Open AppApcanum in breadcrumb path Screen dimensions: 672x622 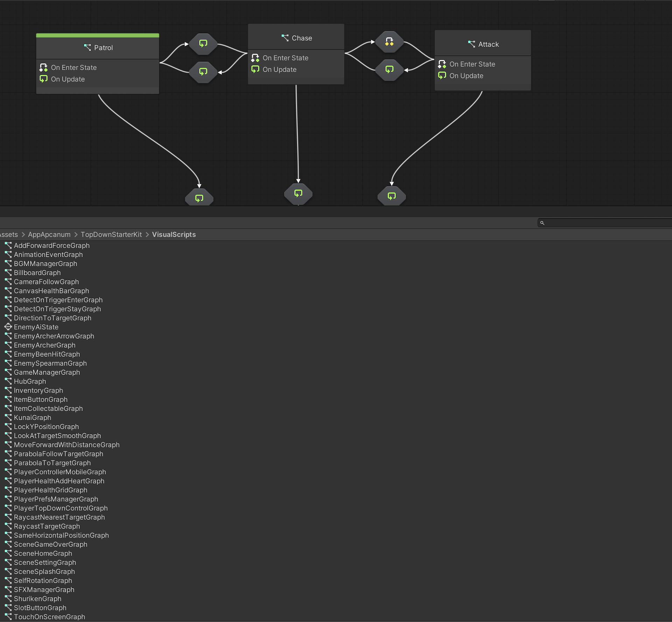pos(49,234)
